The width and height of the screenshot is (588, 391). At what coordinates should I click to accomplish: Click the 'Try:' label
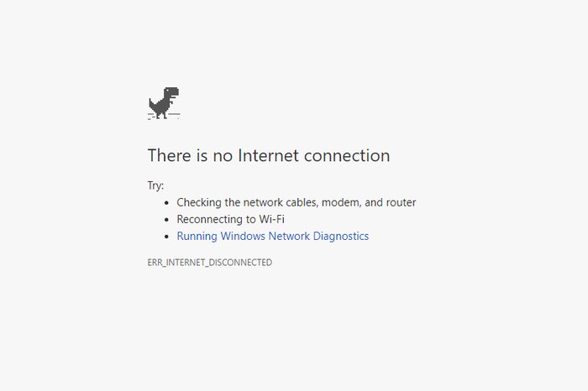(x=155, y=185)
